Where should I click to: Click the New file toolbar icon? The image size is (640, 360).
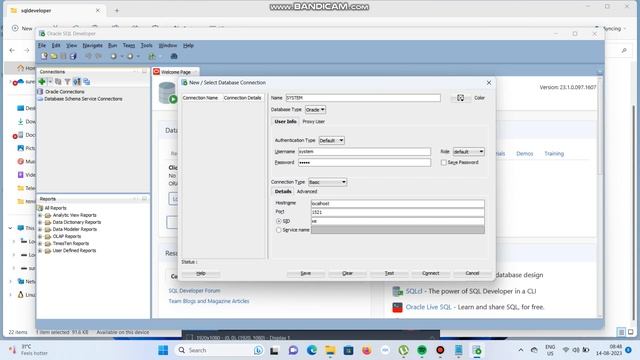(x=44, y=56)
